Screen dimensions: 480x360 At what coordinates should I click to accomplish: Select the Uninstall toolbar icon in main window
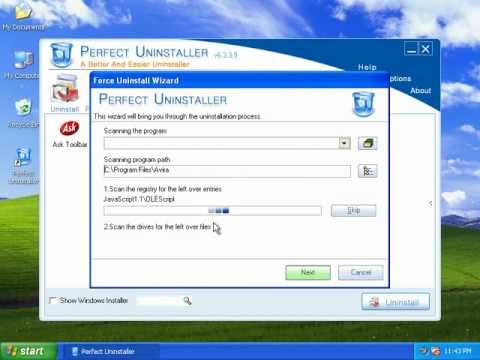[65, 94]
